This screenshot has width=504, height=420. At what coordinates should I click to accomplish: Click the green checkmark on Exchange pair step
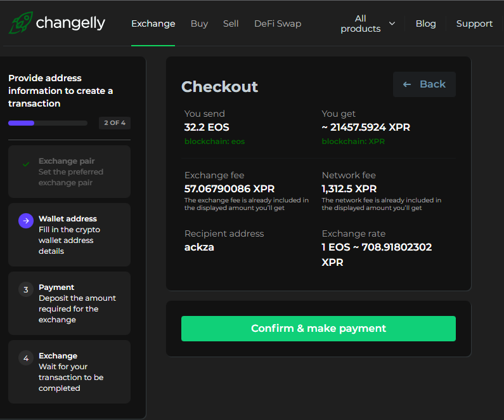(x=26, y=164)
